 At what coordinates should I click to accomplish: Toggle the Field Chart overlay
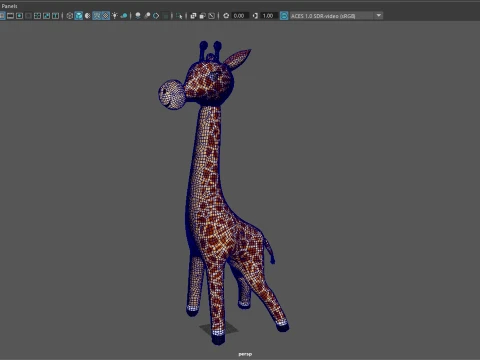pyautogui.click(x=37, y=16)
